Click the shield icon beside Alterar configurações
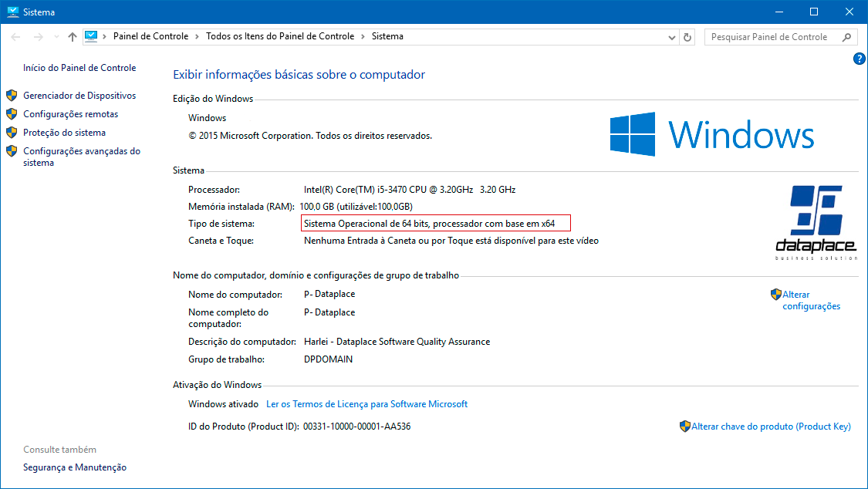Image resolution: width=868 pixels, height=489 pixels. [775, 294]
